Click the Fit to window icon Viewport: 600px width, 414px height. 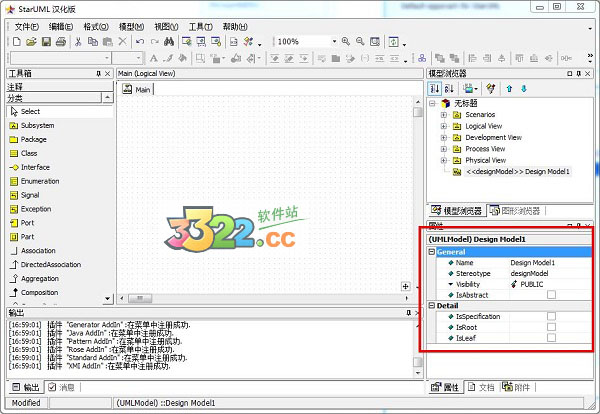pyautogui.click(x=375, y=42)
